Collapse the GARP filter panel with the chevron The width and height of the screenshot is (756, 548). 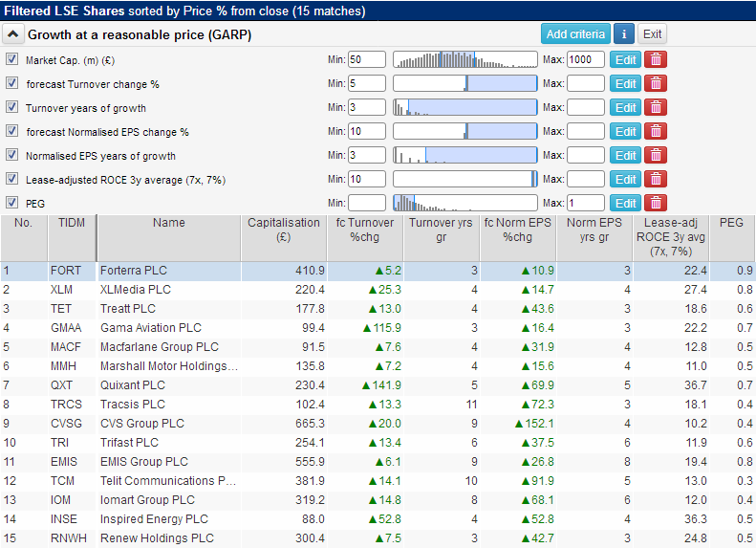point(13,34)
